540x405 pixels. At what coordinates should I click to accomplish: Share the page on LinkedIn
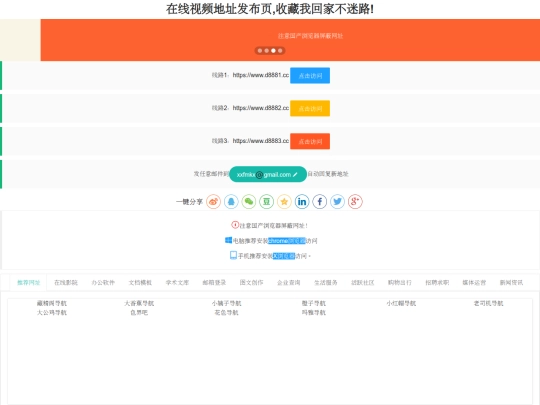point(302,201)
